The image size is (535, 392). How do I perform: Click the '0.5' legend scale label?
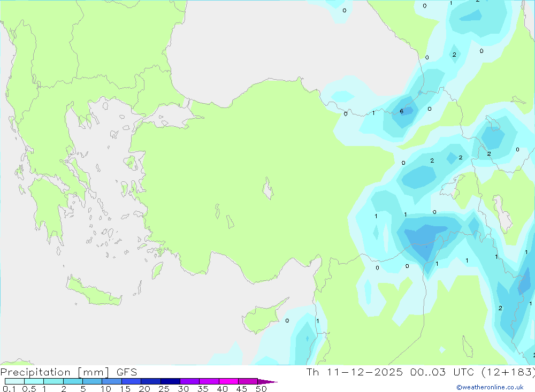(29, 389)
